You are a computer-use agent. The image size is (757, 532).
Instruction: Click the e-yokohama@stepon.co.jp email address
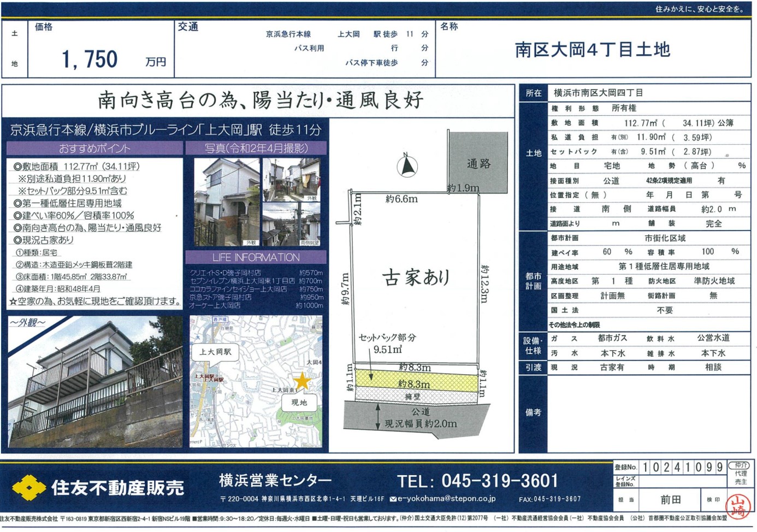[446, 499]
